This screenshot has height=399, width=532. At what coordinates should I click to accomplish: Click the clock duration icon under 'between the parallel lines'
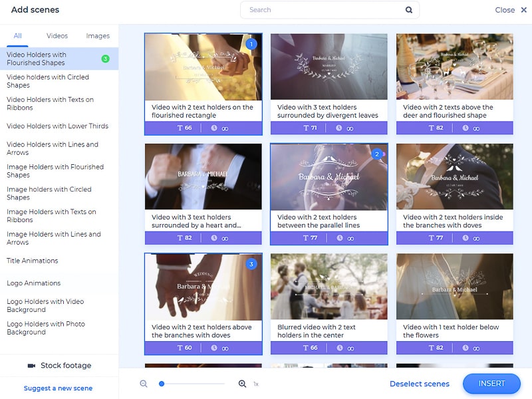(340, 238)
